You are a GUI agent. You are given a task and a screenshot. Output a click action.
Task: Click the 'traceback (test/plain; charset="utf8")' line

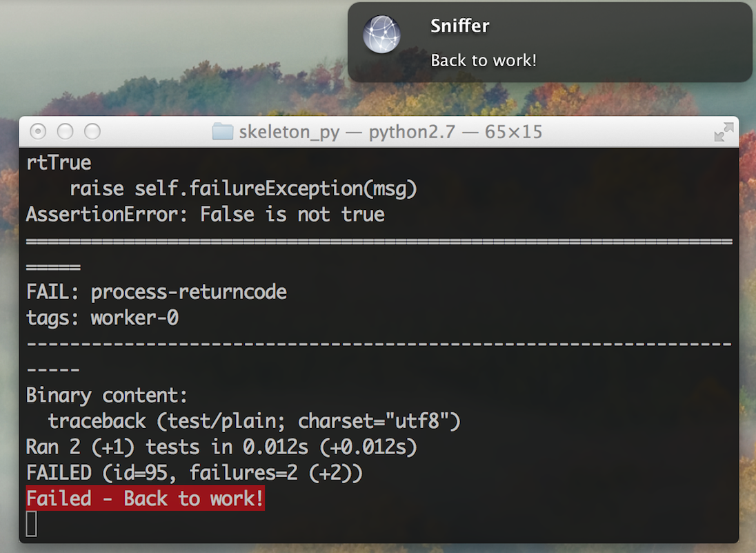pyautogui.click(x=254, y=421)
